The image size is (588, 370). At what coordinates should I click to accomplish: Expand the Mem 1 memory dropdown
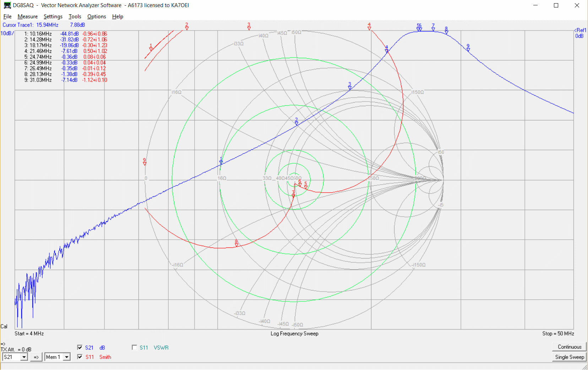[x=67, y=357]
